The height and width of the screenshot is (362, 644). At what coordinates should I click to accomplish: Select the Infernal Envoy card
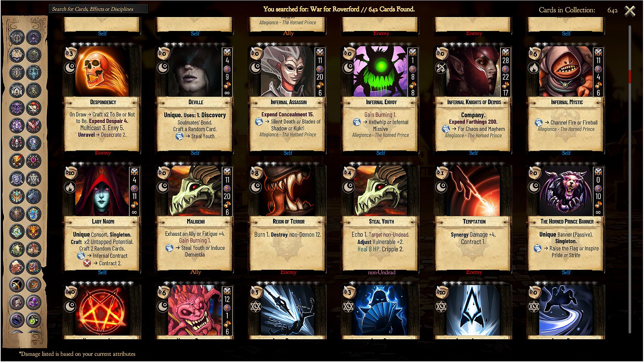(380, 99)
